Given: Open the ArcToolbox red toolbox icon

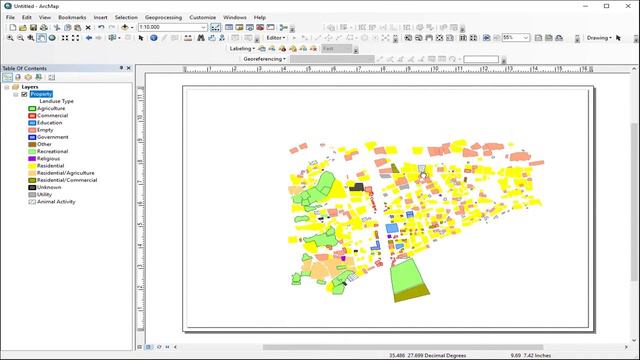Looking at the screenshot, I should tap(260, 27).
